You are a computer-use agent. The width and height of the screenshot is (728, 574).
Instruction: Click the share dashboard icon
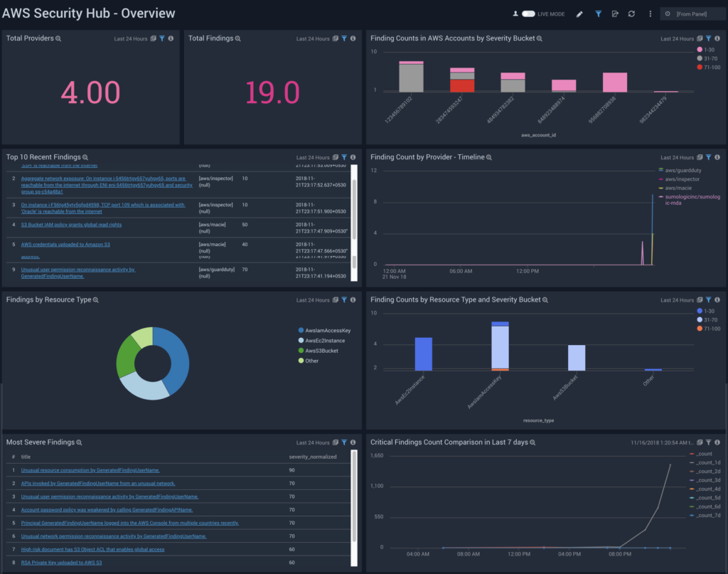[x=615, y=14]
